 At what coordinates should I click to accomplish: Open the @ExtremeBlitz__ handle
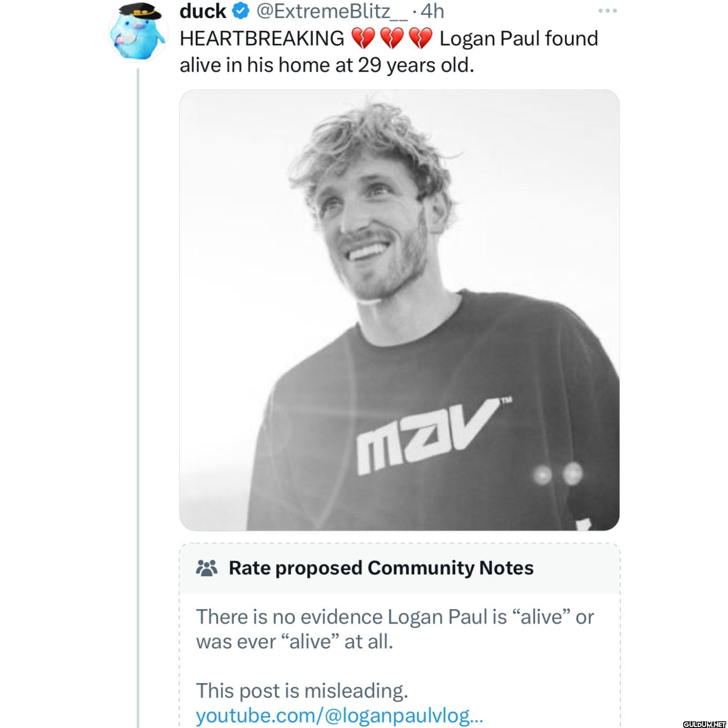pyautogui.click(x=331, y=12)
